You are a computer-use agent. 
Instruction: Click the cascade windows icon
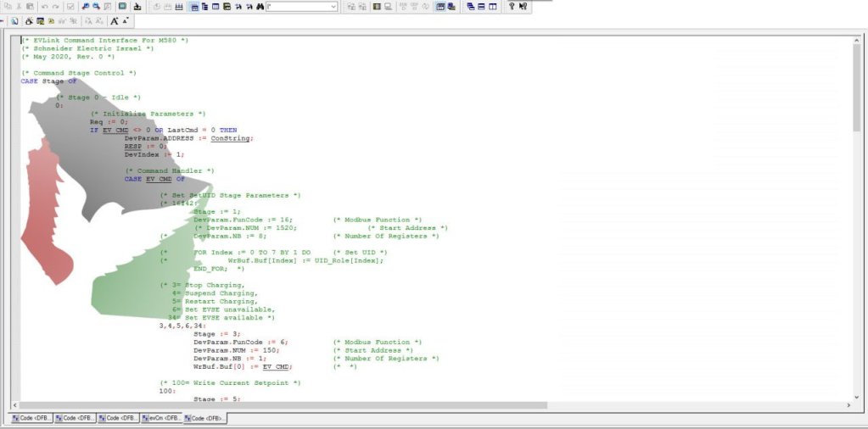[x=470, y=7]
